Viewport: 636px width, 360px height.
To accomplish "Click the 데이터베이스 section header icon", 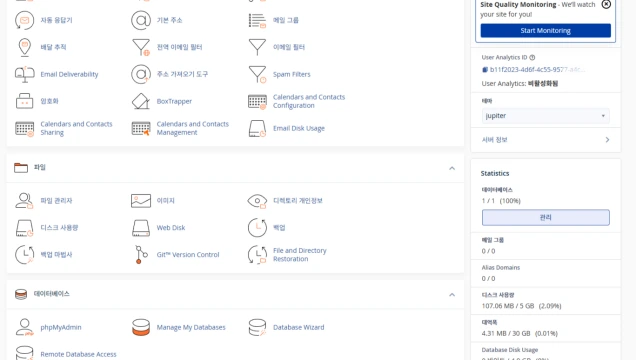I will pyautogui.click(x=21, y=294).
